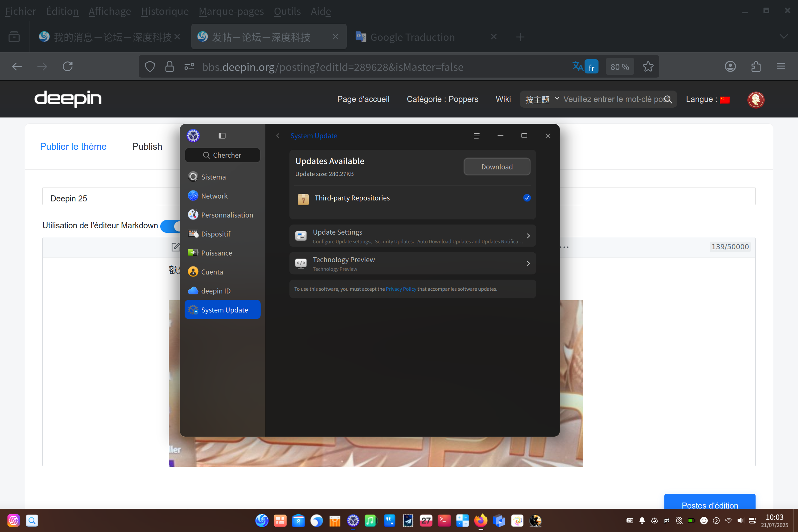Switch to Google Traduction tab
This screenshot has width=798, height=532.
[426, 37]
